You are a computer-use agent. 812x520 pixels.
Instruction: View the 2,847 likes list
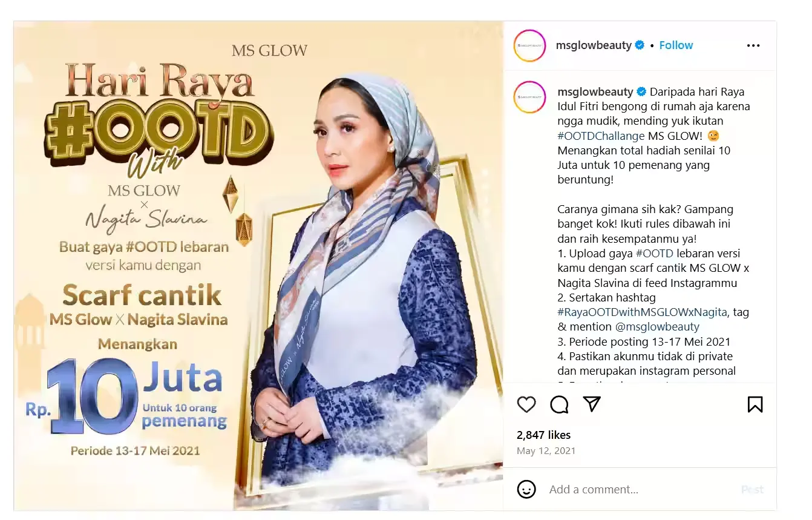pyautogui.click(x=543, y=435)
